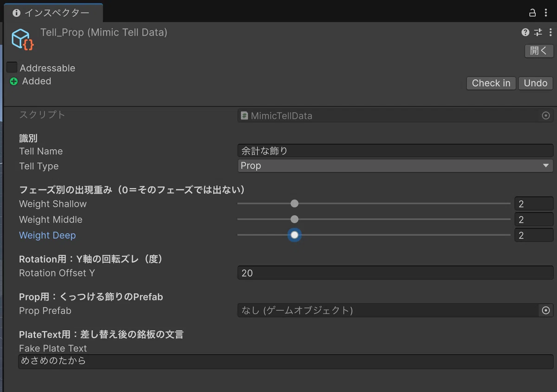Viewport: 557px width, 392px height.
Task: Click the MimicTellData script reference field
Action: coord(389,116)
